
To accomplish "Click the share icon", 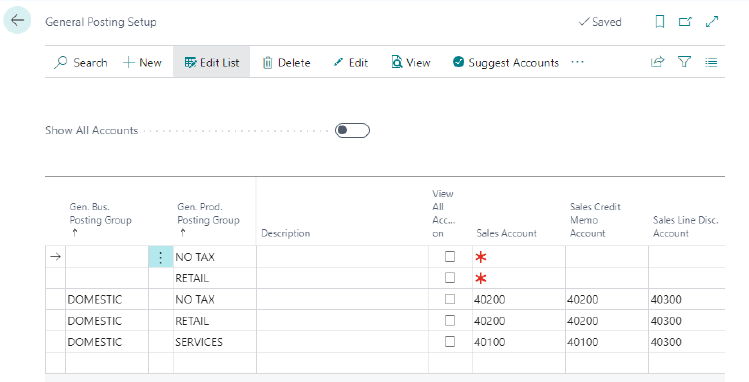I will click(x=658, y=62).
